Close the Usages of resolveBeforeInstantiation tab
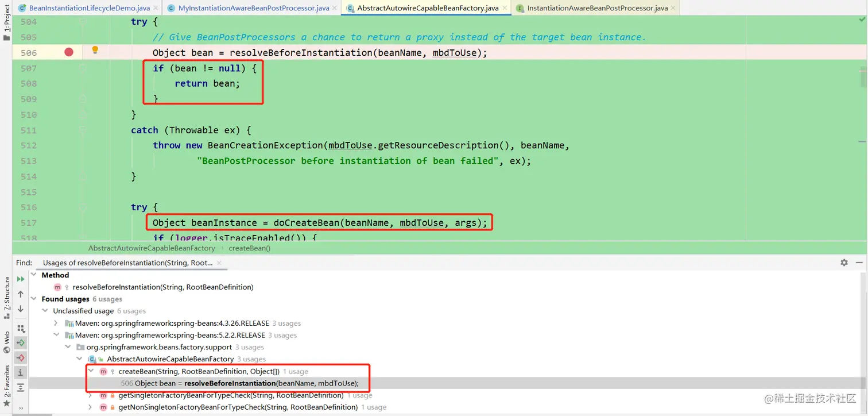This screenshot has height=416, width=868. coord(219,263)
